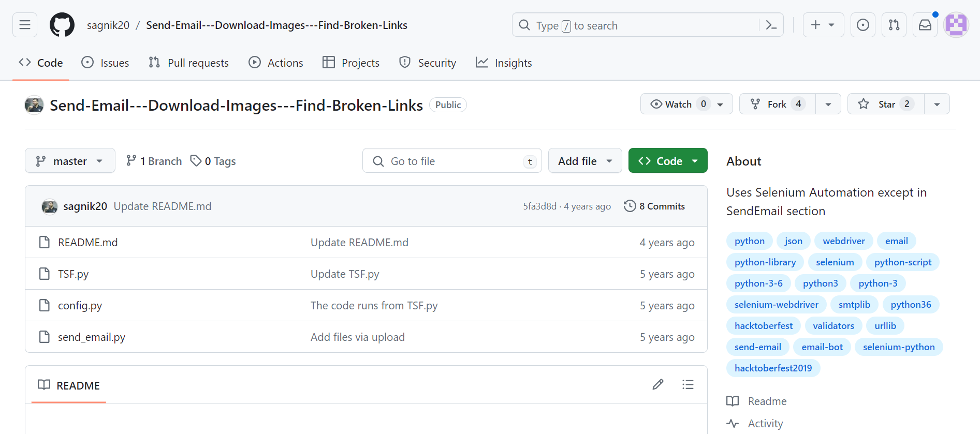Open the green Code dropdown

(x=667, y=161)
